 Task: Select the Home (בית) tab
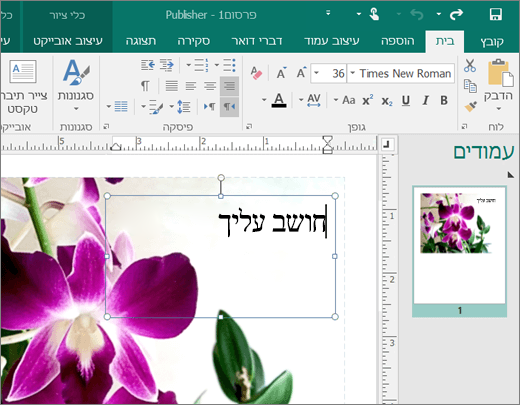tap(445, 41)
